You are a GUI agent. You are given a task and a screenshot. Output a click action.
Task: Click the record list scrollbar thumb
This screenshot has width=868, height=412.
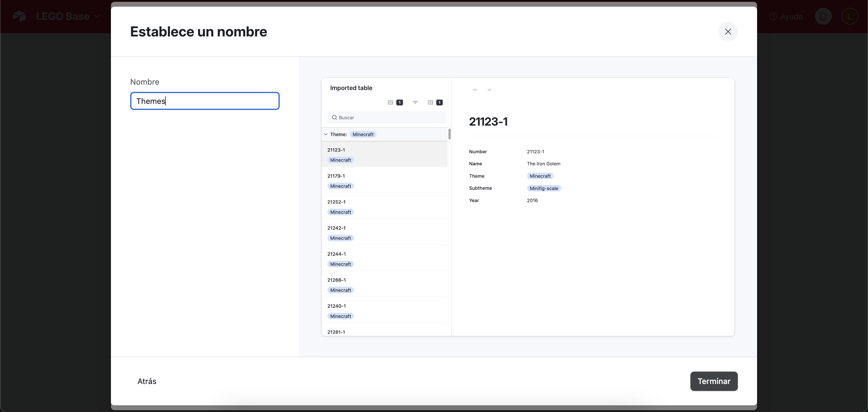pos(449,134)
